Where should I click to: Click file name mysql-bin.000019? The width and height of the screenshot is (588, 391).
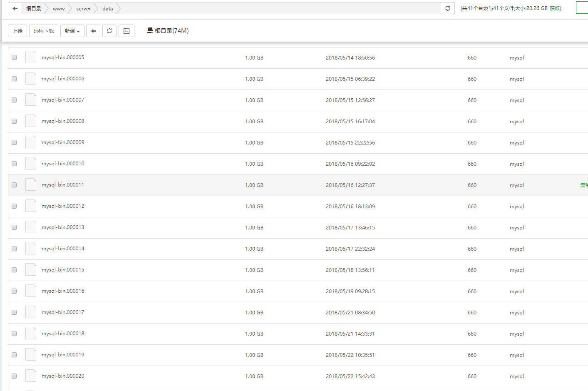pos(63,355)
